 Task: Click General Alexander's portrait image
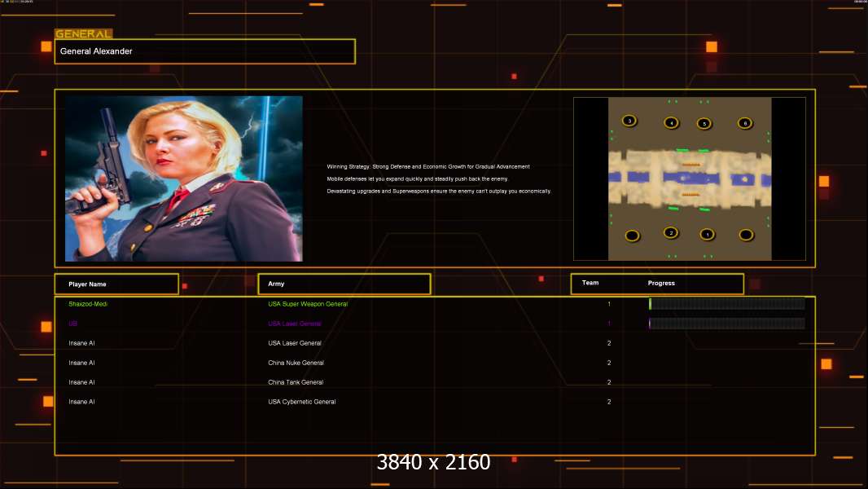(x=184, y=178)
